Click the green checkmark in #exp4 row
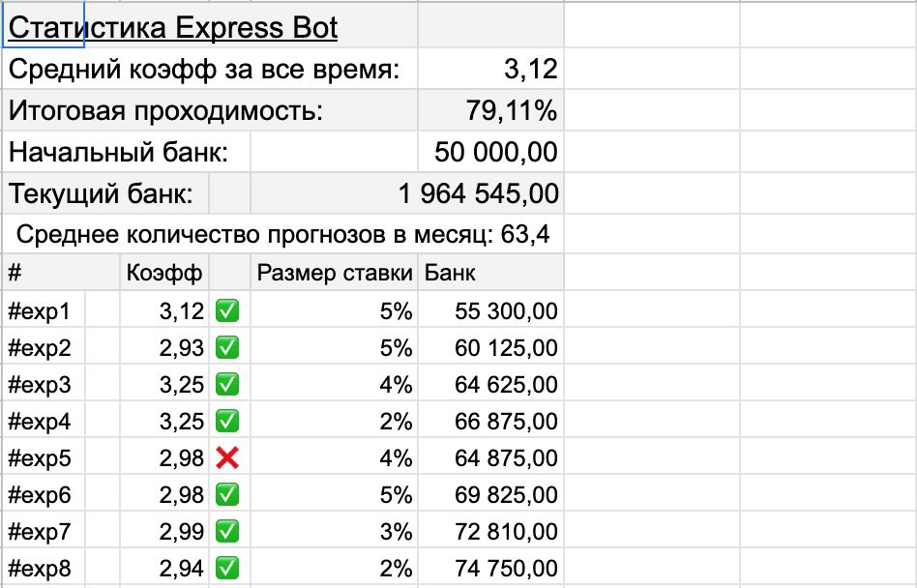The width and height of the screenshot is (917, 588). click(x=229, y=422)
